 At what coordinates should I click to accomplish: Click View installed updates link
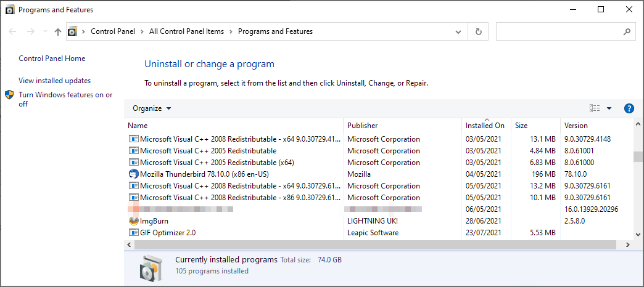(54, 81)
